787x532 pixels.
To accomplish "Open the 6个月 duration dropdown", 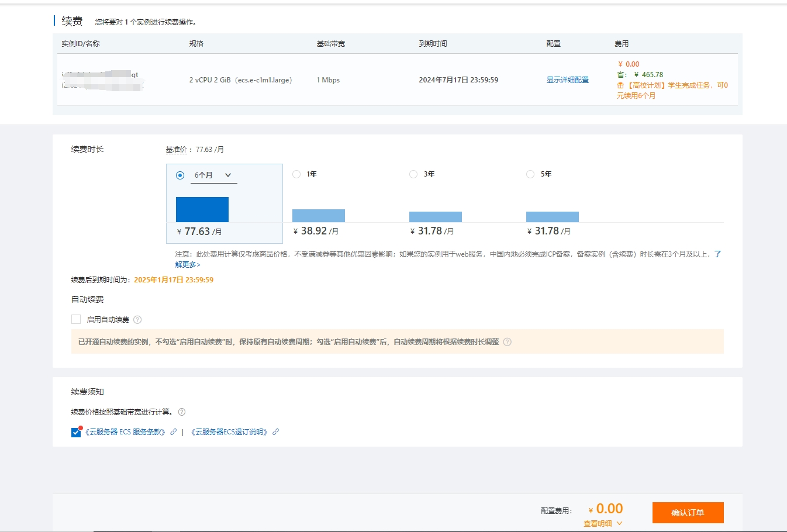I will pos(212,175).
